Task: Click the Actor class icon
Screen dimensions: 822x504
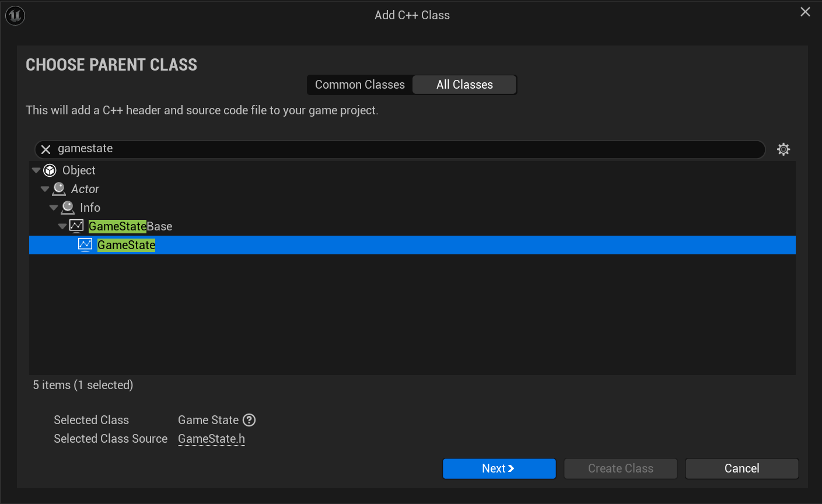Action: (x=59, y=189)
